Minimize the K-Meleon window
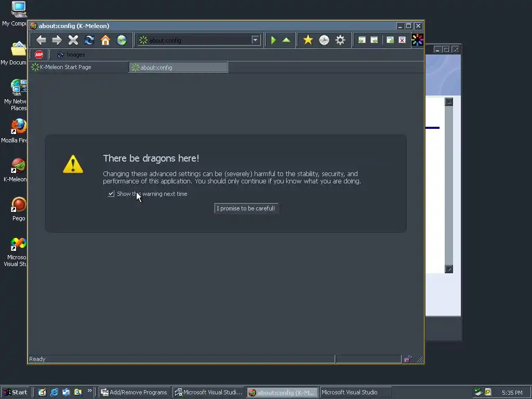 400,26
